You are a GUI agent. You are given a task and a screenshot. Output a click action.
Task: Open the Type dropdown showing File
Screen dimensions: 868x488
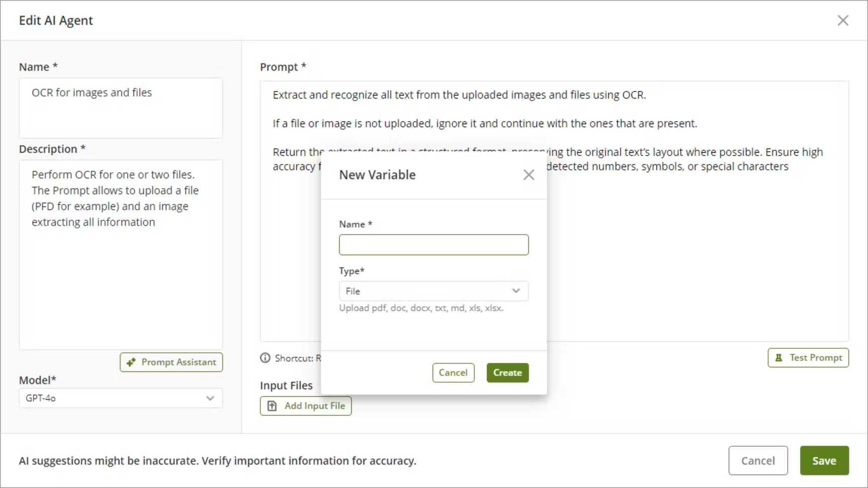433,291
